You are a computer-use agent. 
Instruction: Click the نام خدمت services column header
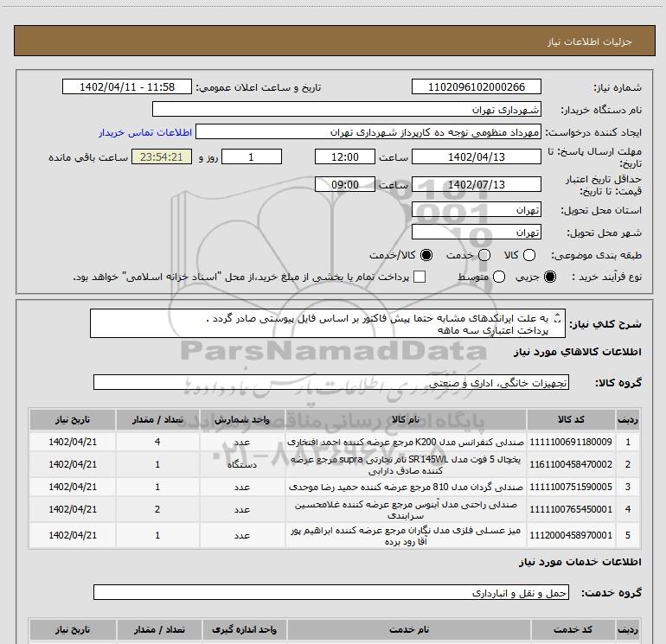point(409,629)
